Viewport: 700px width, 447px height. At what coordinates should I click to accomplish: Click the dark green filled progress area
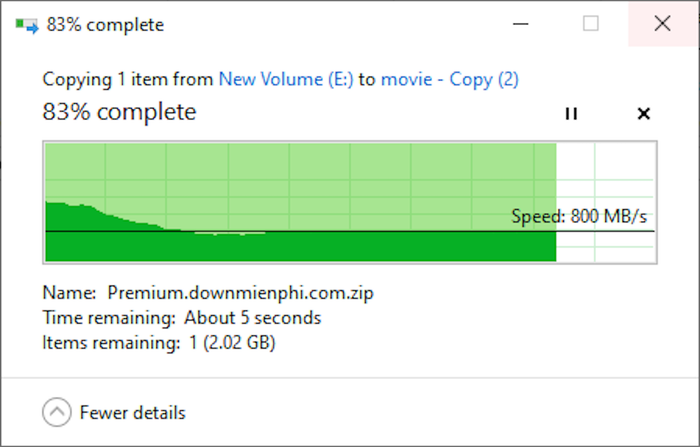(300, 247)
